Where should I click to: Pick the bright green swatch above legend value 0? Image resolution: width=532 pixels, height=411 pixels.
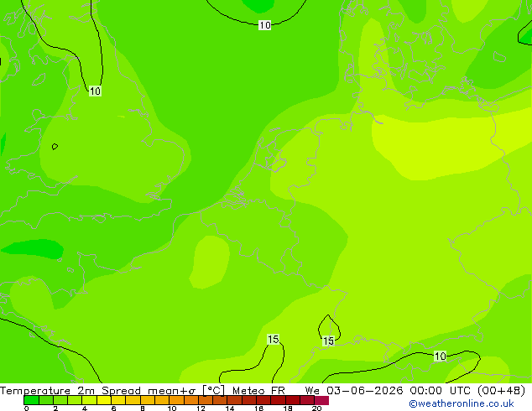(31, 400)
